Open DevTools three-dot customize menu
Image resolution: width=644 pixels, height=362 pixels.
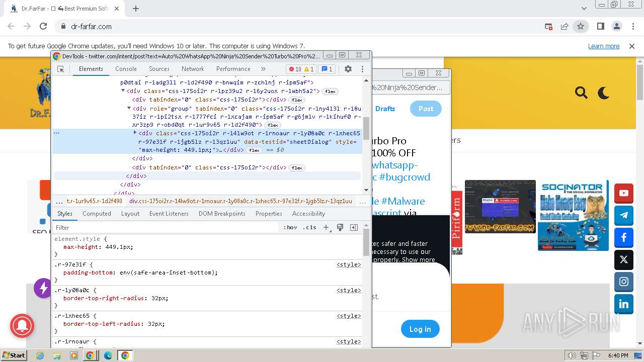pyautogui.click(x=362, y=69)
